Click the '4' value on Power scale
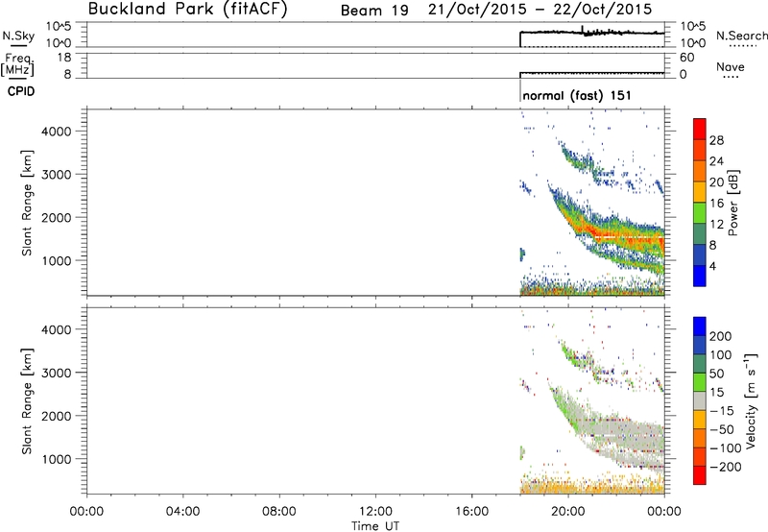The width and height of the screenshot is (768, 532). (712, 266)
